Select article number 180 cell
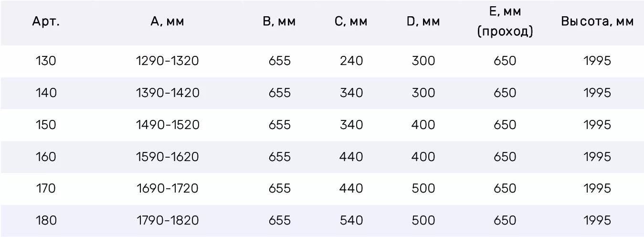The width and height of the screenshot is (644, 237). (x=46, y=220)
